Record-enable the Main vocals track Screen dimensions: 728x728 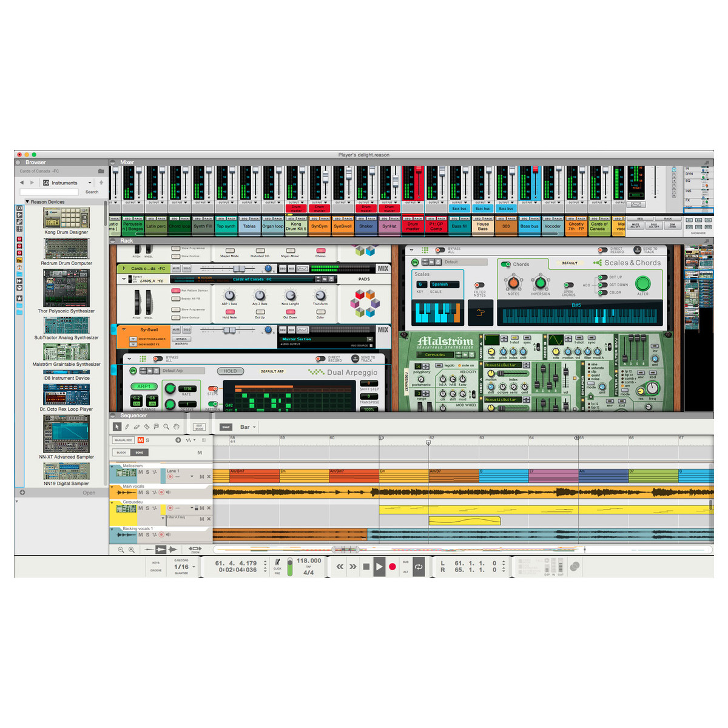click(x=161, y=491)
